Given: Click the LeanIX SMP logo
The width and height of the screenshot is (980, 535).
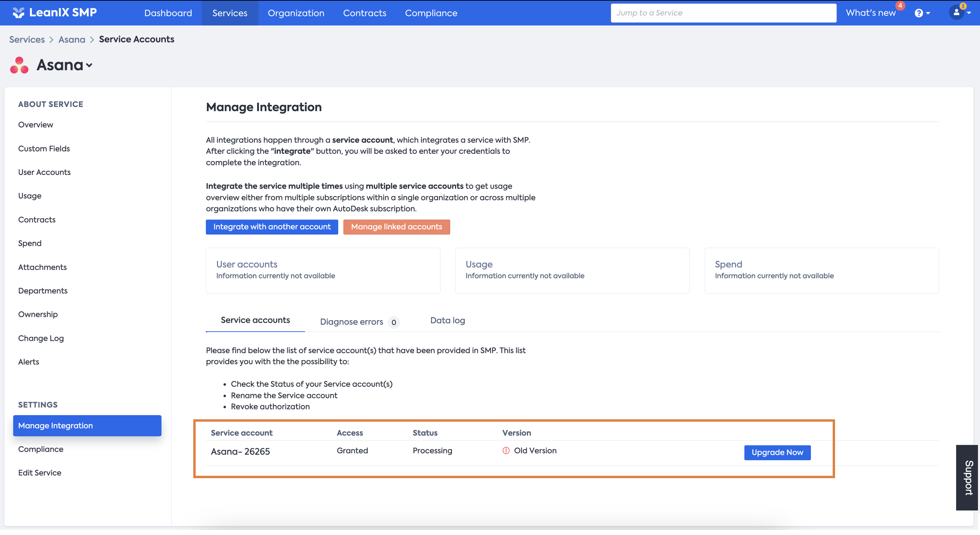Looking at the screenshot, I should click(54, 13).
